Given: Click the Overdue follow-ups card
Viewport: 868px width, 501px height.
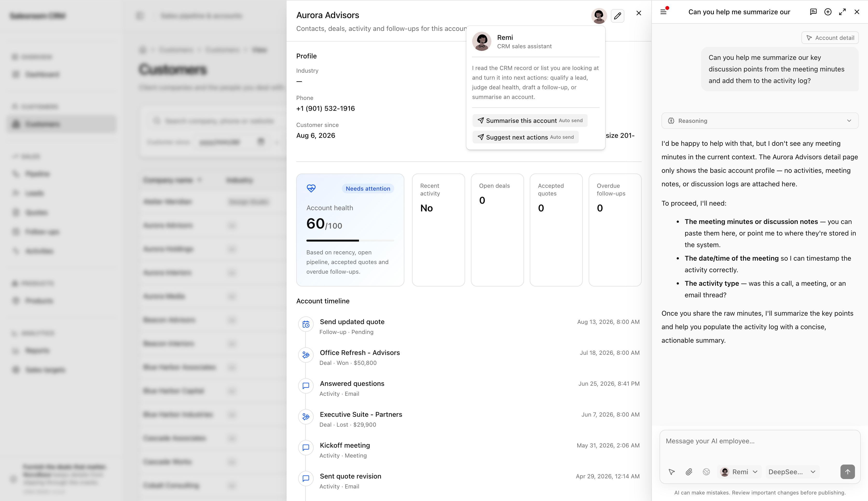Looking at the screenshot, I should (615, 230).
